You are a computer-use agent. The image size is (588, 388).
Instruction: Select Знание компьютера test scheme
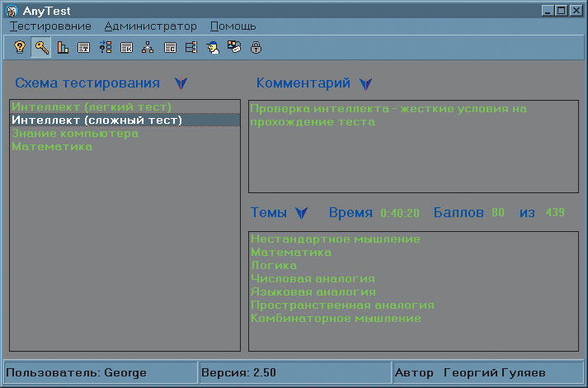[75, 134]
